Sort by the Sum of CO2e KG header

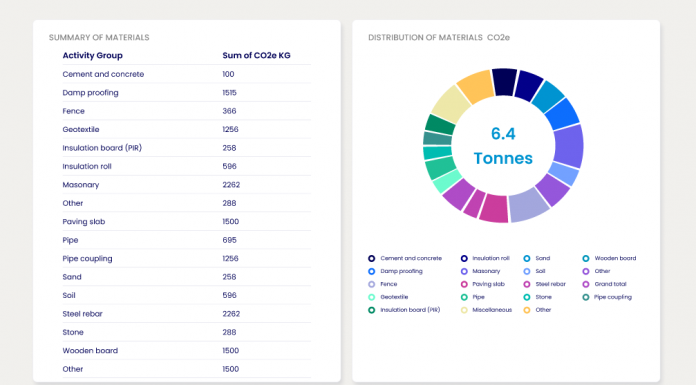coord(256,56)
